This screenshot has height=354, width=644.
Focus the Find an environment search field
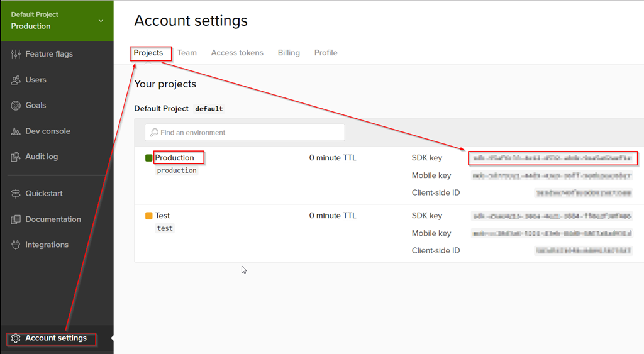[x=245, y=133]
